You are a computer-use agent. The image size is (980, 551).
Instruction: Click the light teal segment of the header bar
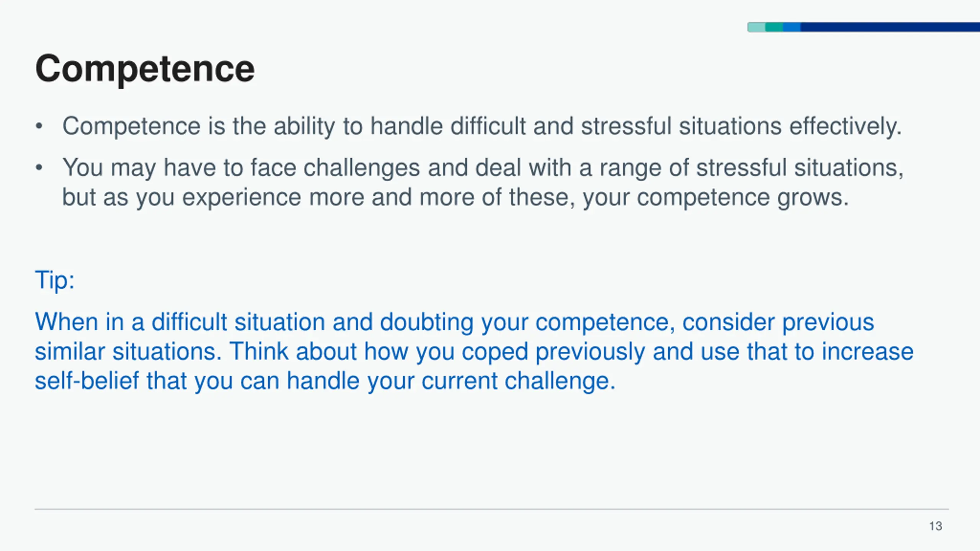tap(756, 27)
